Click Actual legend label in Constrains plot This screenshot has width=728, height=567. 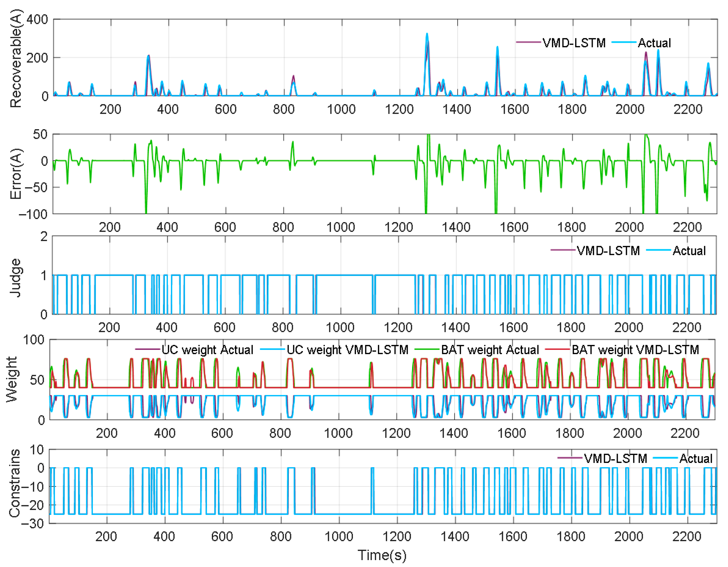click(x=696, y=459)
